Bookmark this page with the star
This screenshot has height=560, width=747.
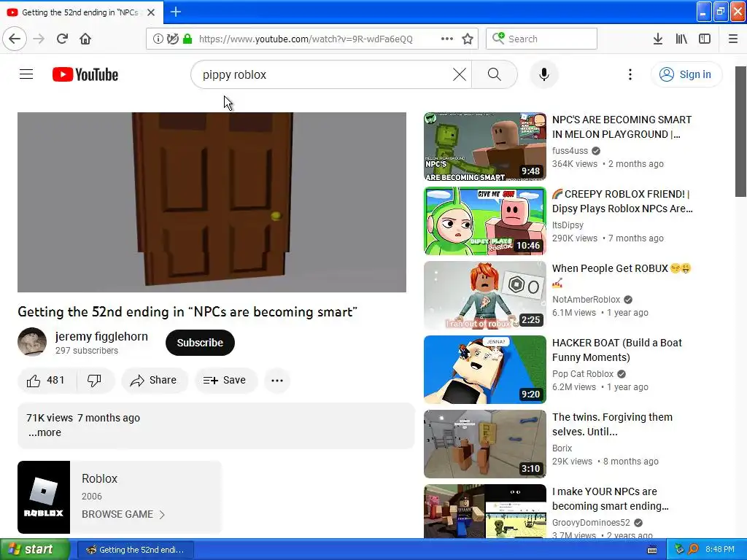point(468,39)
